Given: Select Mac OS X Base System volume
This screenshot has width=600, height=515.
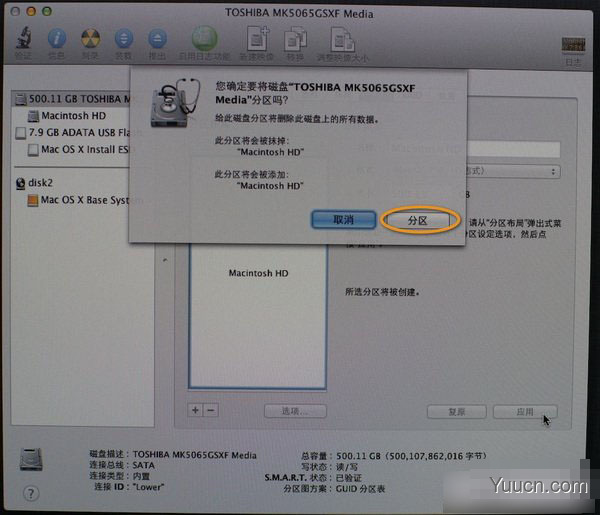Looking at the screenshot, I should [x=79, y=200].
